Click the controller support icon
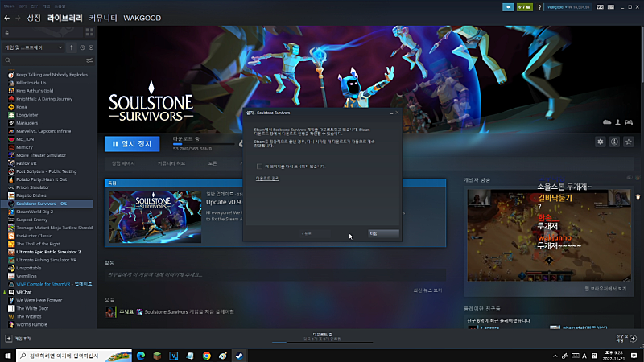The width and height of the screenshot is (644, 362). click(629, 122)
